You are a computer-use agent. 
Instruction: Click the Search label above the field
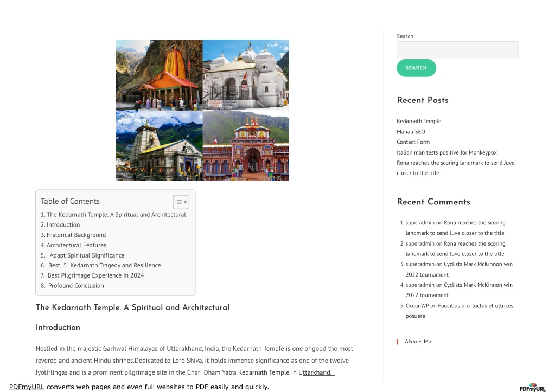(x=405, y=36)
